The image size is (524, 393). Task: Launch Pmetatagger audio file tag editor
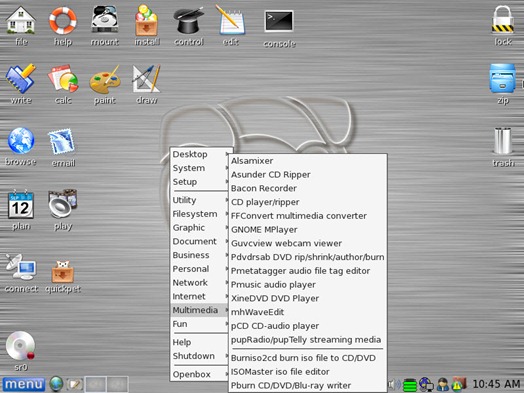308,271
